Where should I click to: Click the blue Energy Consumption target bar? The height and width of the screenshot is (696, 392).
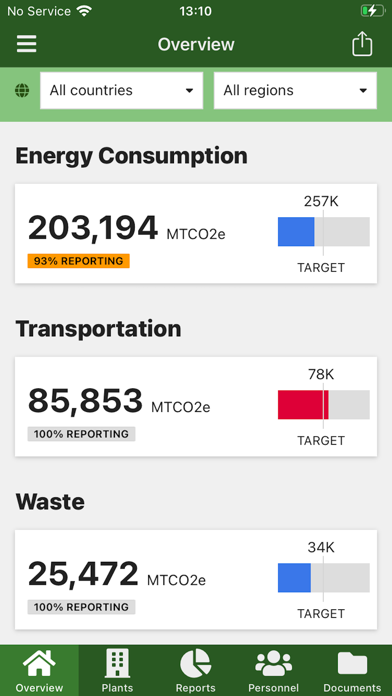tap(296, 232)
